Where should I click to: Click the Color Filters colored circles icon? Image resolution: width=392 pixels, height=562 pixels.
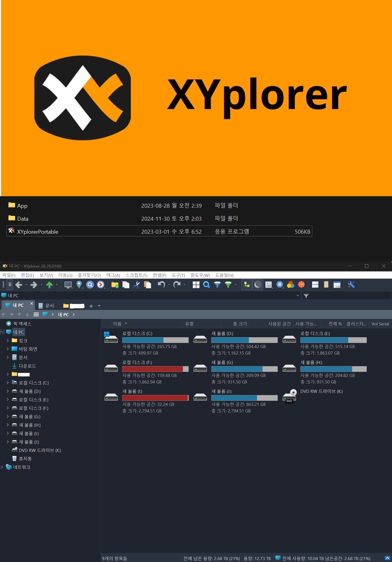tap(291, 284)
